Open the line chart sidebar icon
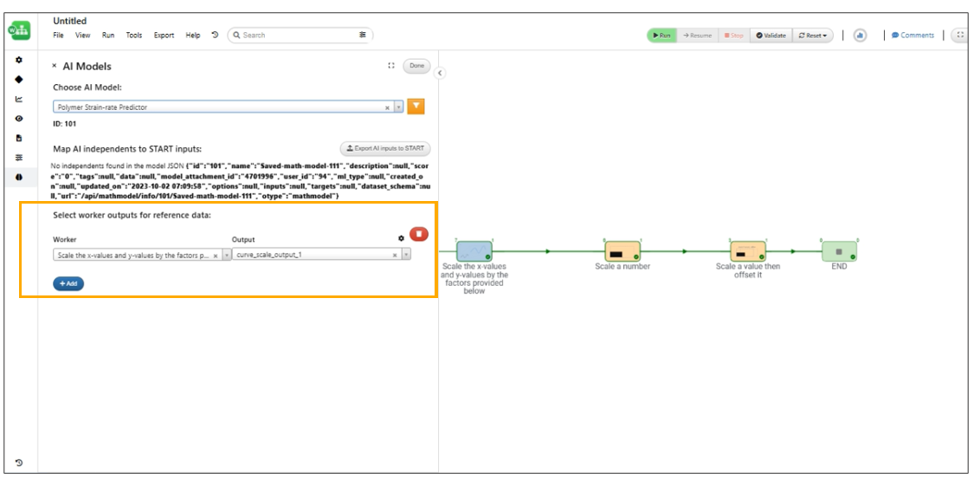This screenshot has width=980, height=480. tap(19, 99)
